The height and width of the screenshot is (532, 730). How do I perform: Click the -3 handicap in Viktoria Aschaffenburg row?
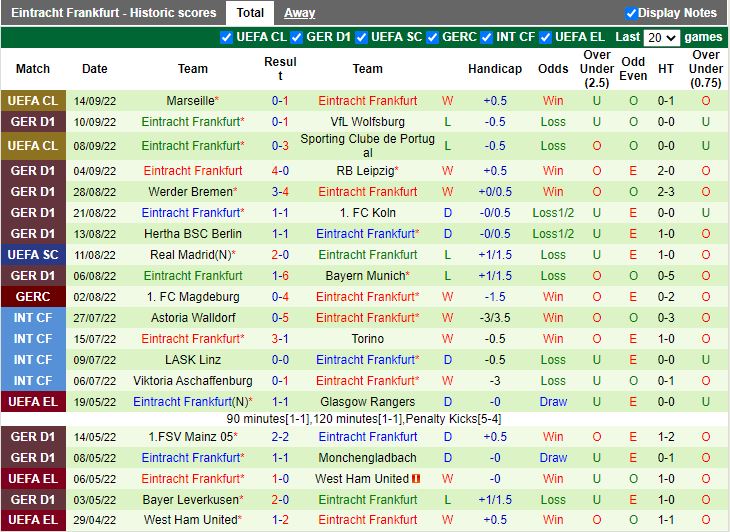[x=494, y=381]
